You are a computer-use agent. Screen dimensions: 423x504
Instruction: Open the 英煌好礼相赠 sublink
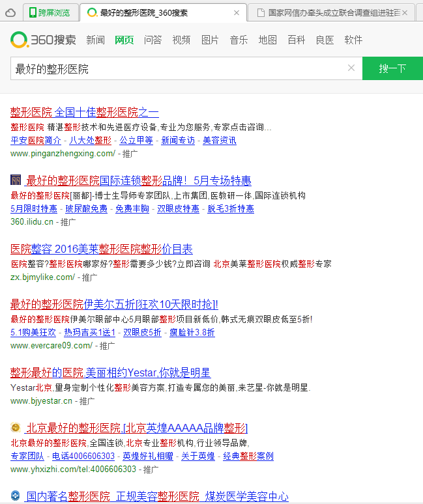pyautogui.click(x=148, y=456)
